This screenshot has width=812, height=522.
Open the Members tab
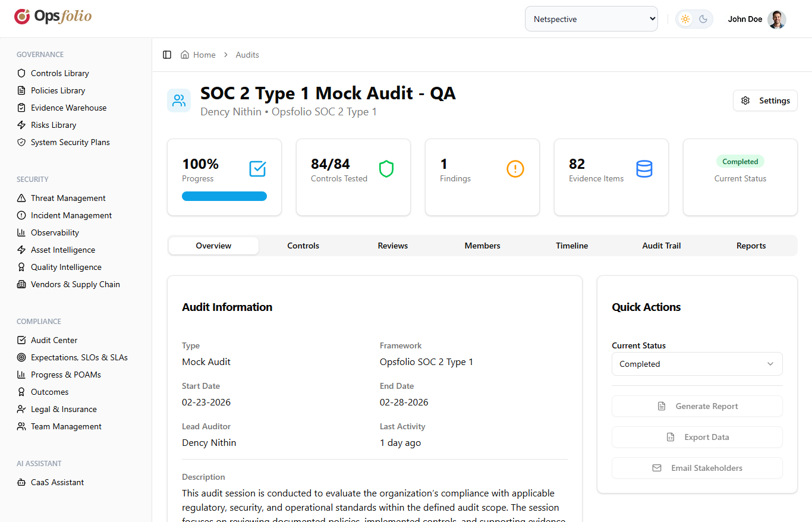[x=482, y=246]
